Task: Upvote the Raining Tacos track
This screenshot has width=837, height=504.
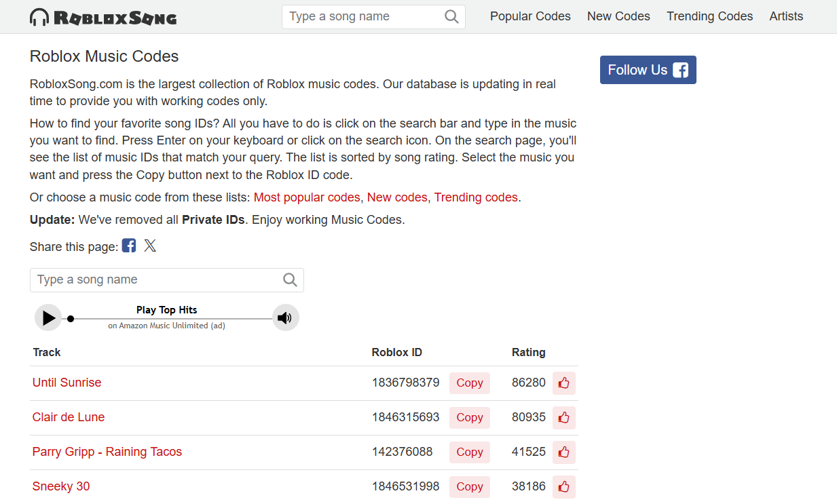Action: coord(563,452)
